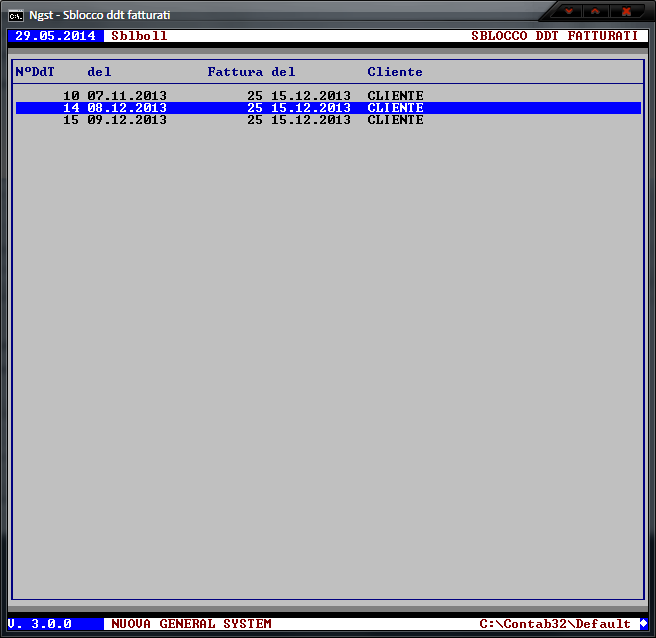Click invoice date in DDT 14 row
The width and height of the screenshot is (656, 638).
click(311, 108)
